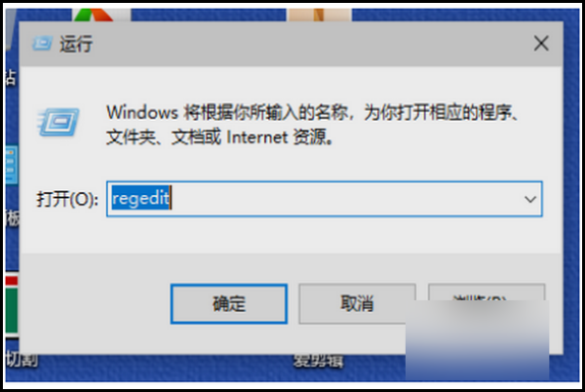
Task: Close the 运行 dialog with X
Action: [x=541, y=43]
